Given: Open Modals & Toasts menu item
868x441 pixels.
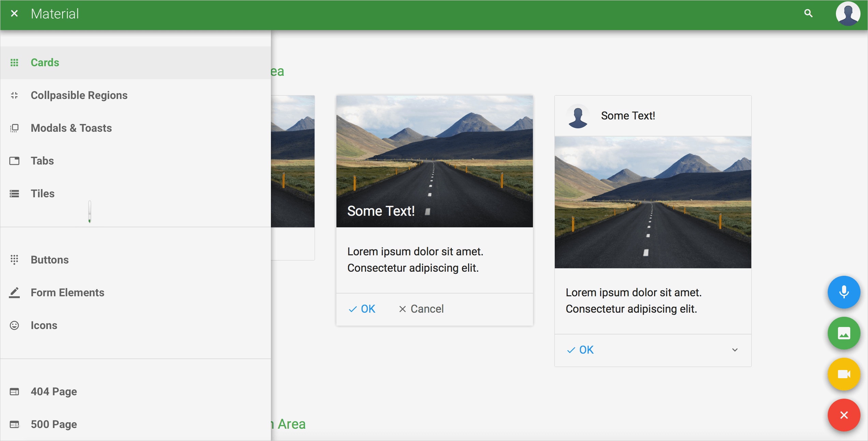Looking at the screenshot, I should (x=71, y=128).
